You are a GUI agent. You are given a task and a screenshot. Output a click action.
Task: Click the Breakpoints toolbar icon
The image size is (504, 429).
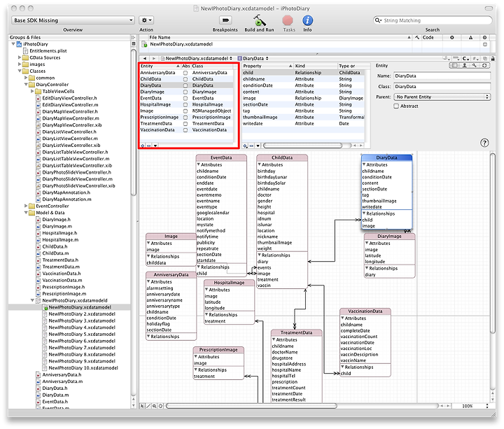225,20
